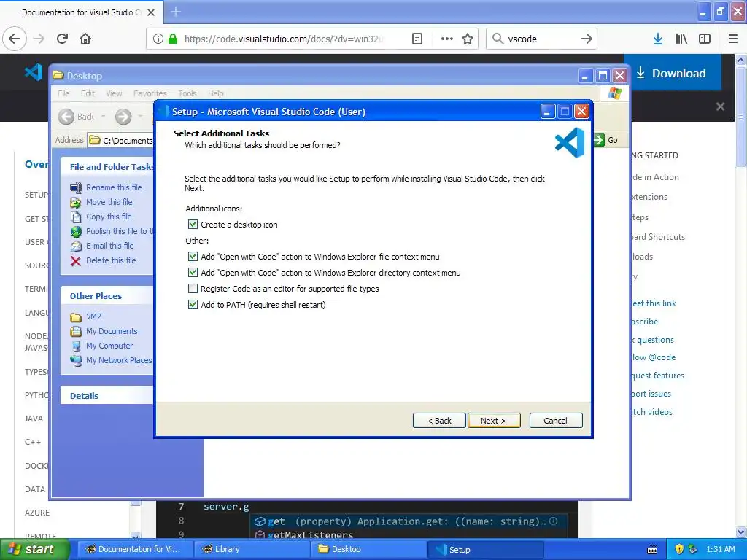Click the green secure padlock icon
This screenshot has height=560, width=747.
[x=173, y=39]
